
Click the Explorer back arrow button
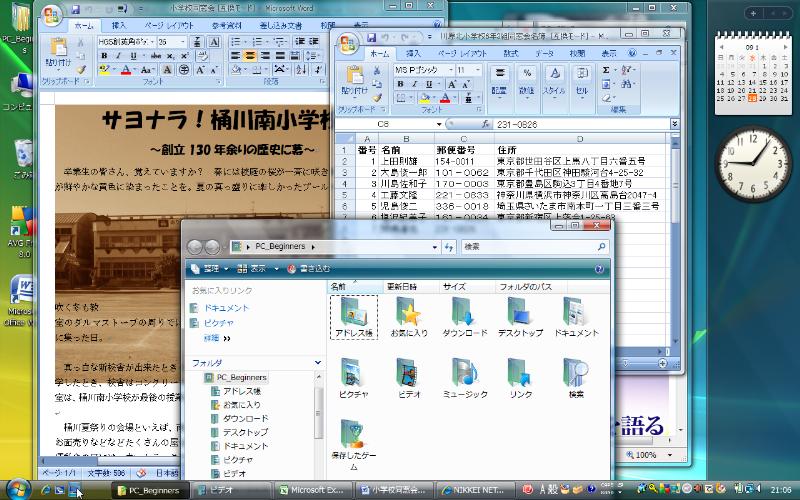point(195,247)
